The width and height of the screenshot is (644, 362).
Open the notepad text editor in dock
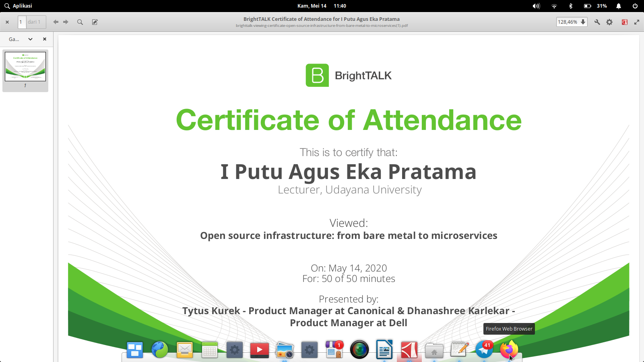coord(459,350)
